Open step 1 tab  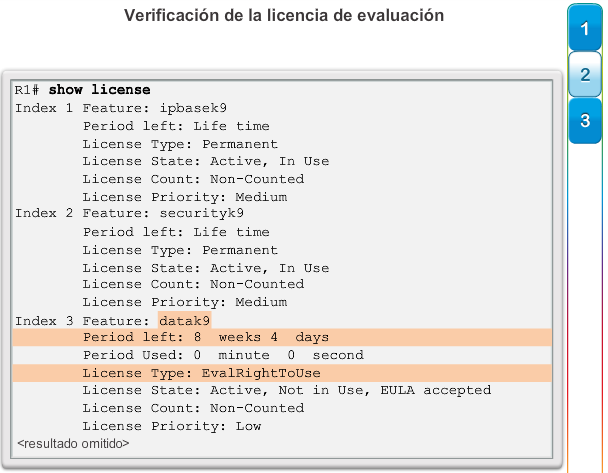pyautogui.click(x=585, y=28)
